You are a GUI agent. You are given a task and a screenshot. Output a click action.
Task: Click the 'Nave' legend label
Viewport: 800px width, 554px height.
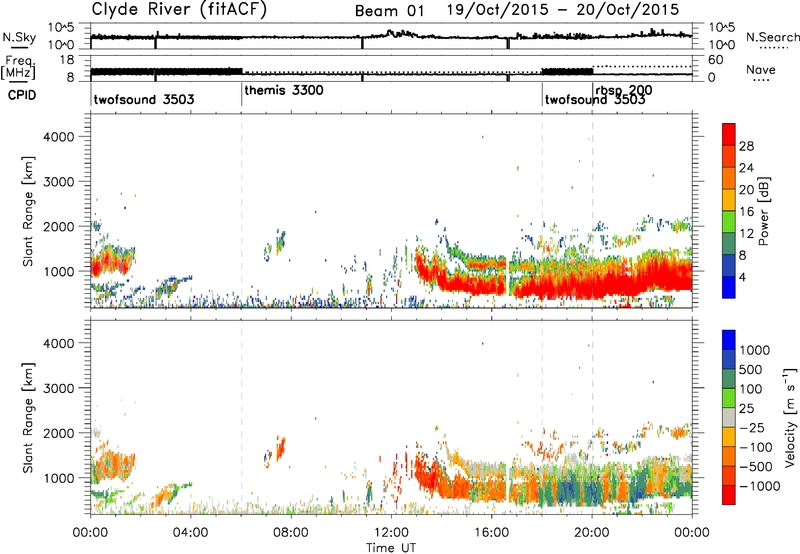(761, 69)
